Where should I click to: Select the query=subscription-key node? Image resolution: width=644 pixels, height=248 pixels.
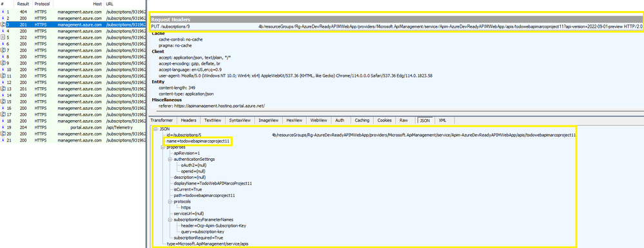(x=202, y=232)
